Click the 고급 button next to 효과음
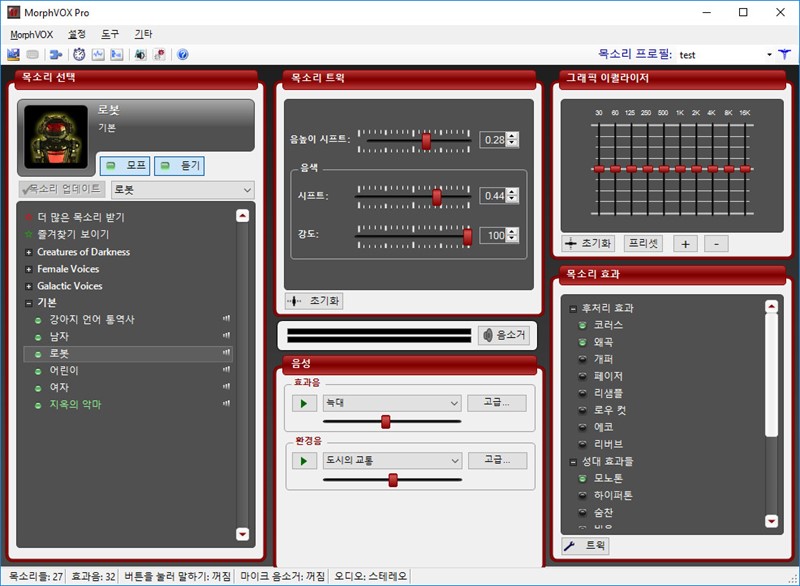This screenshot has height=586, width=800. [x=496, y=403]
